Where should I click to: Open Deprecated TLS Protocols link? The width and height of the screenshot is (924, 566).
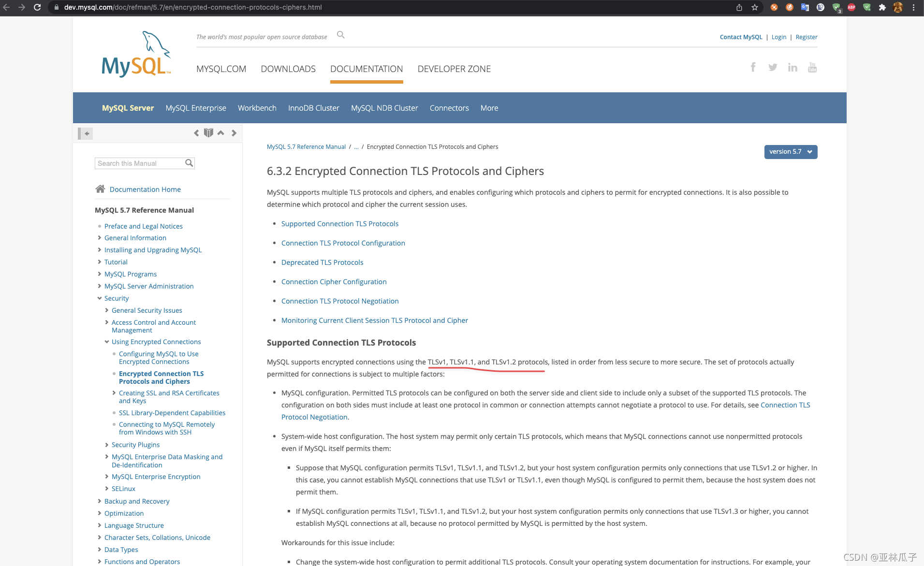(323, 262)
